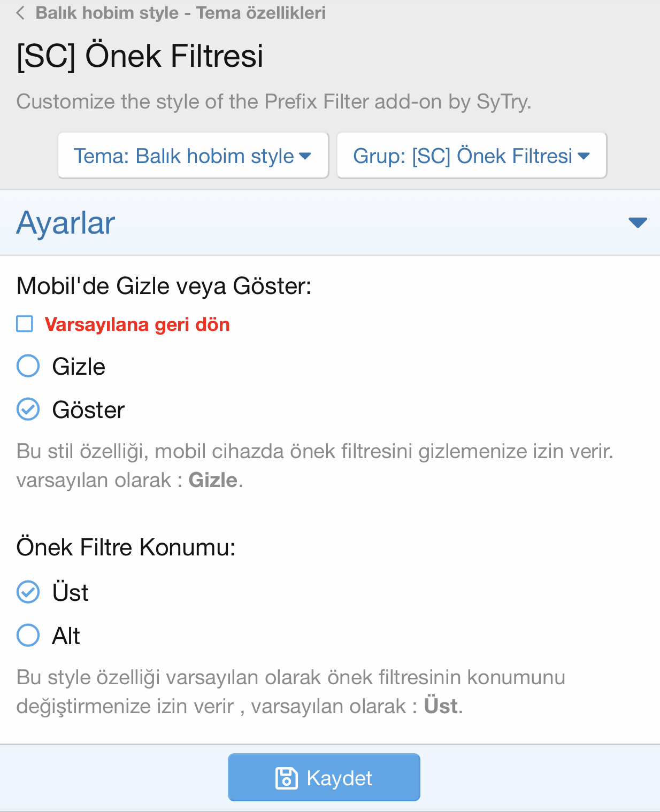Click the dropdown caret on the Tema button

click(x=305, y=156)
